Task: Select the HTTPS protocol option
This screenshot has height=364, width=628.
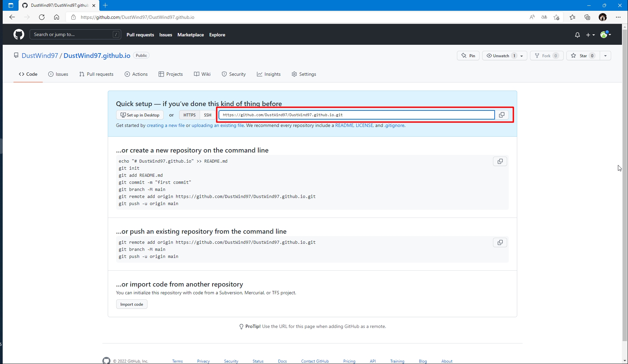Action: click(x=190, y=115)
